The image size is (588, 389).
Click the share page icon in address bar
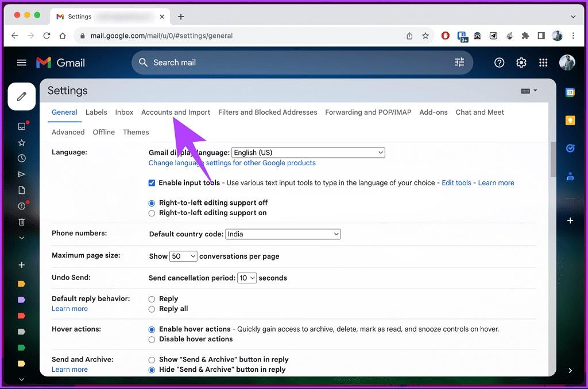pos(409,36)
